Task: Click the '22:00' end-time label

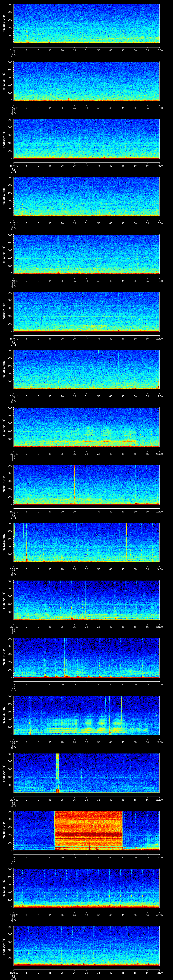Action: [159, 454]
